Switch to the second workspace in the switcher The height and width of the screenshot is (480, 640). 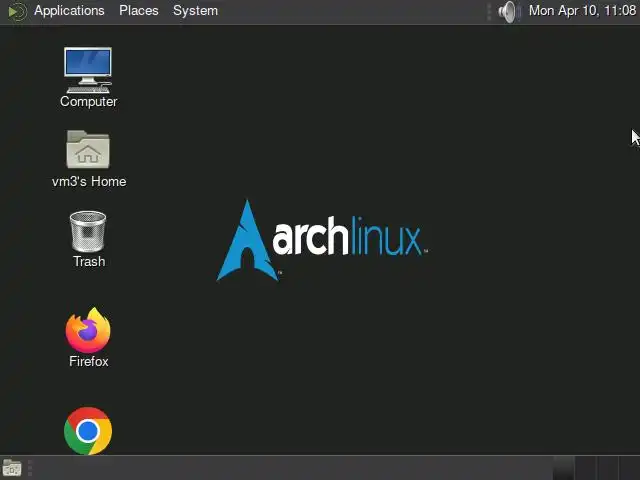click(585, 468)
